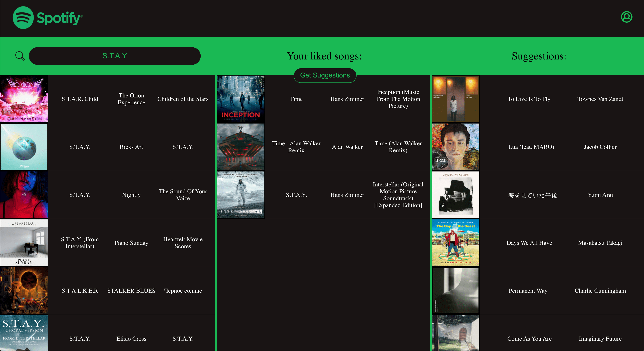This screenshot has height=351, width=644.
Task: Click artist name Nightly
Action: (x=131, y=195)
